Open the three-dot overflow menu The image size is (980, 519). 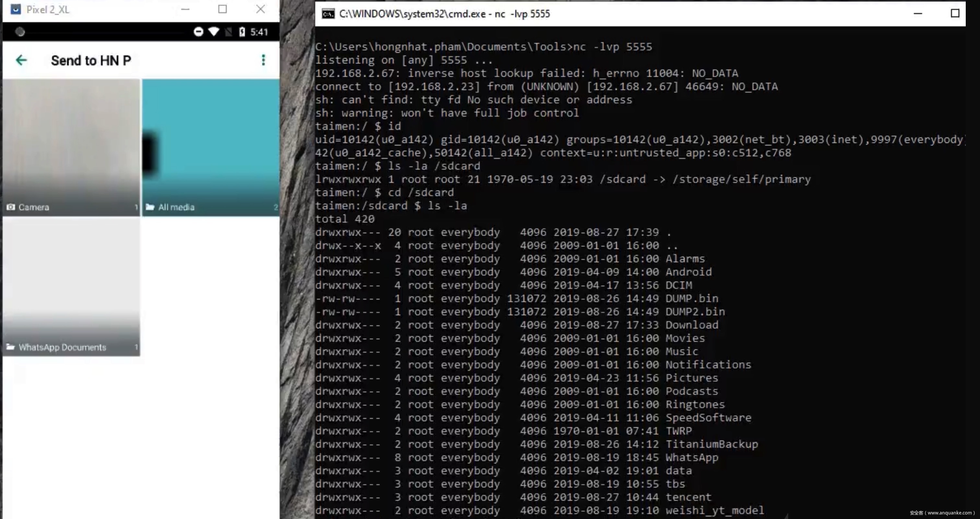(x=263, y=60)
